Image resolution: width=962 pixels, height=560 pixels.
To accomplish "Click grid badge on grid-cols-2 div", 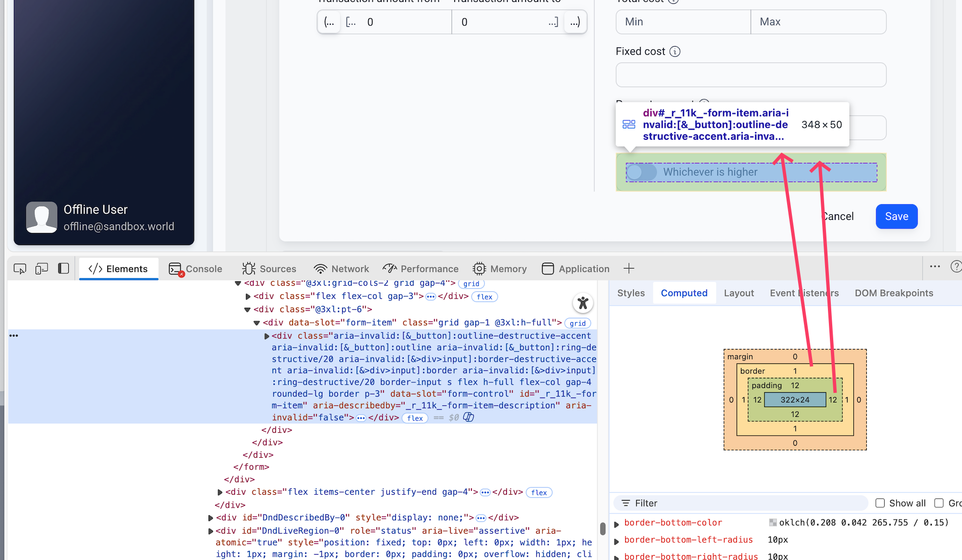I will (x=471, y=284).
